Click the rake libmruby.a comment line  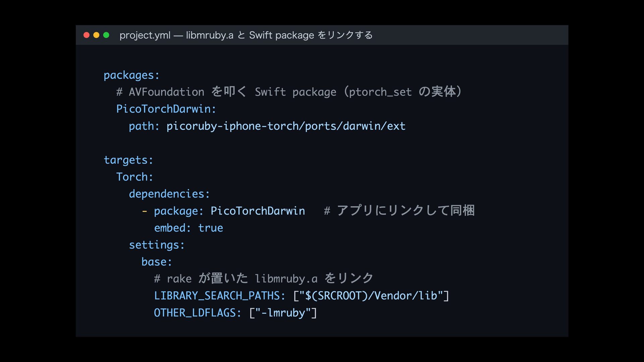[264, 279]
